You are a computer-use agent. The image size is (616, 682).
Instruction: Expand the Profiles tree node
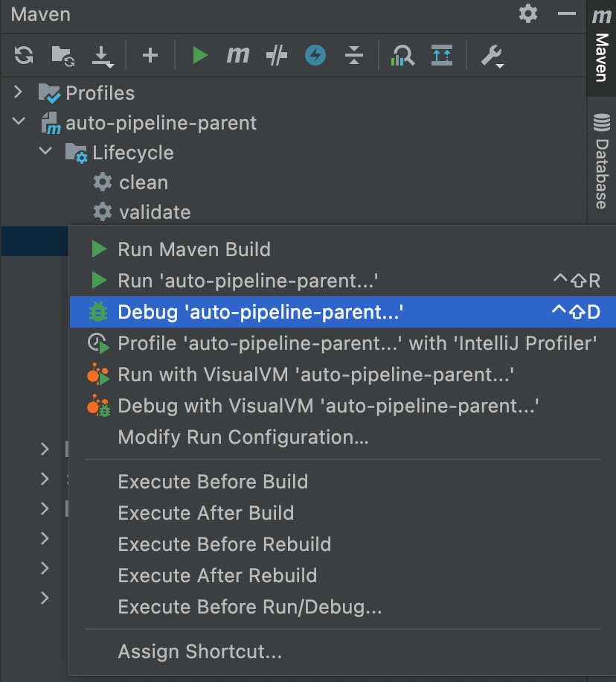click(19, 93)
